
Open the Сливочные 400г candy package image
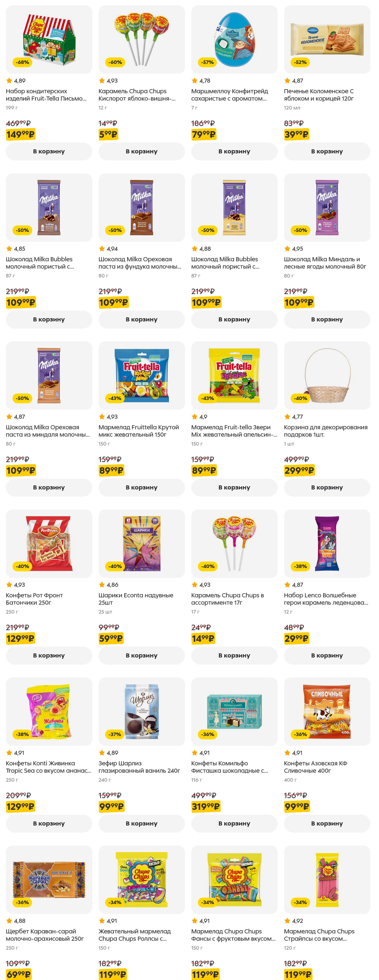point(327,711)
